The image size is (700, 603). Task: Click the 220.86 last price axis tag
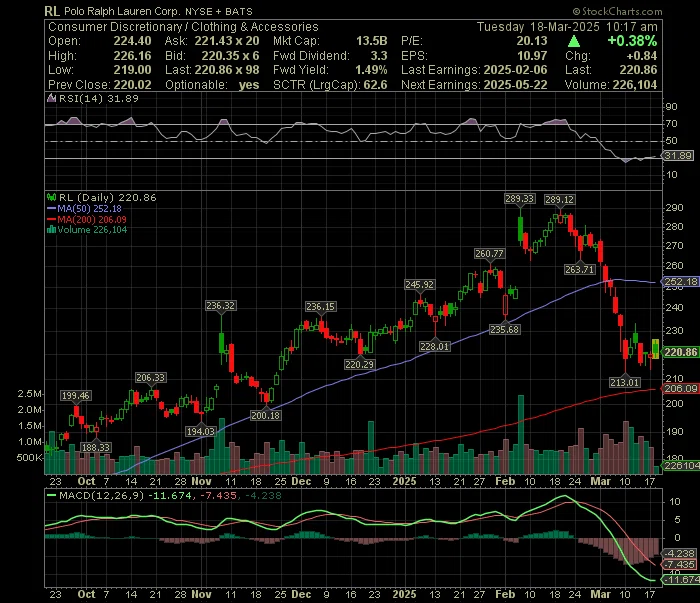tap(680, 352)
